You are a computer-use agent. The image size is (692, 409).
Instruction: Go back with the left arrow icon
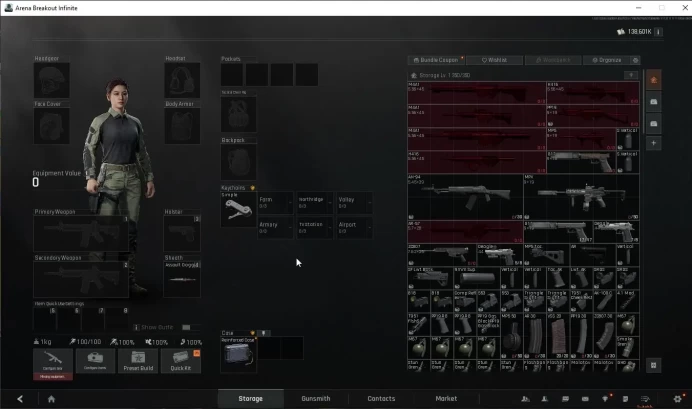pyautogui.click(x=20, y=399)
